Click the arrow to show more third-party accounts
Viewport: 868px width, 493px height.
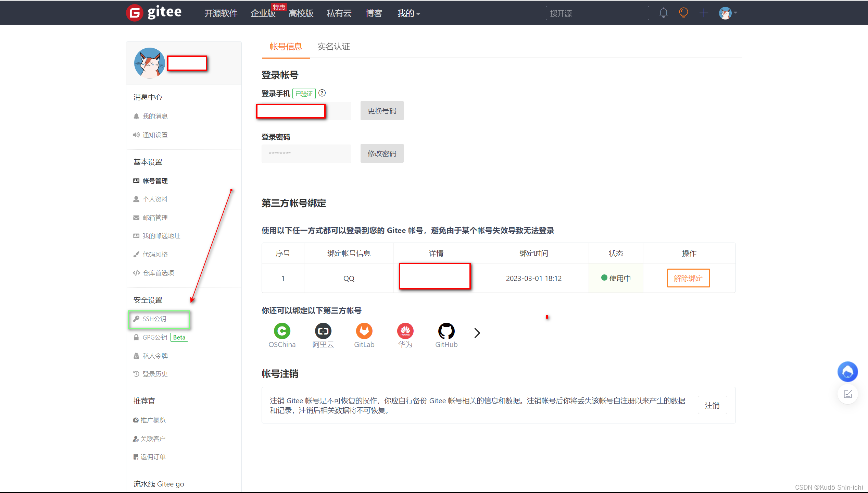pyautogui.click(x=477, y=332)
